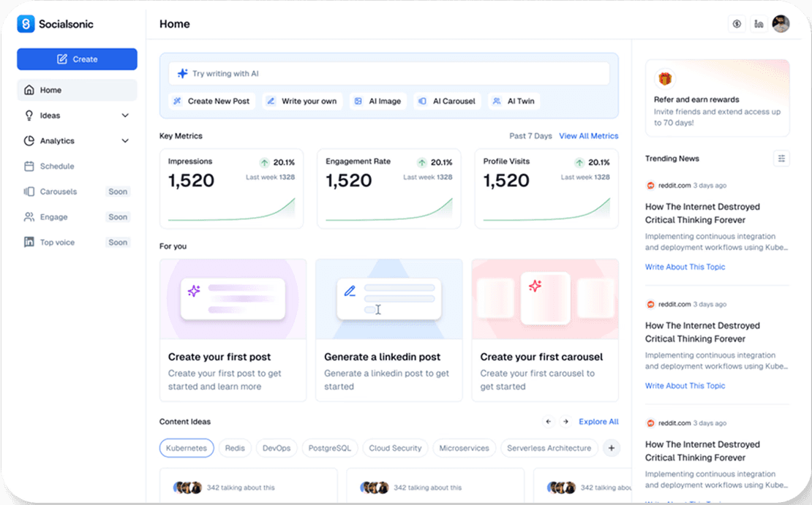The image size is (812, 505).
Task: Click the blue Create button
Action: [77, 59]
